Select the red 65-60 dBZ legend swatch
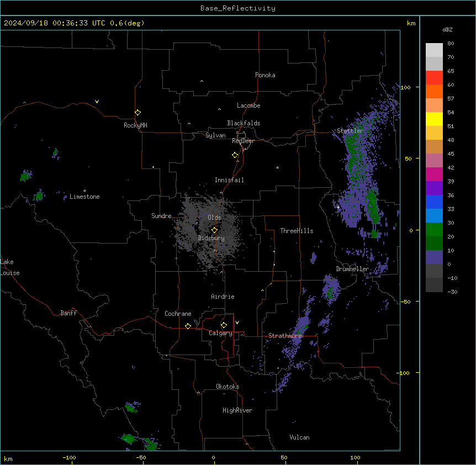 point(434,77)
